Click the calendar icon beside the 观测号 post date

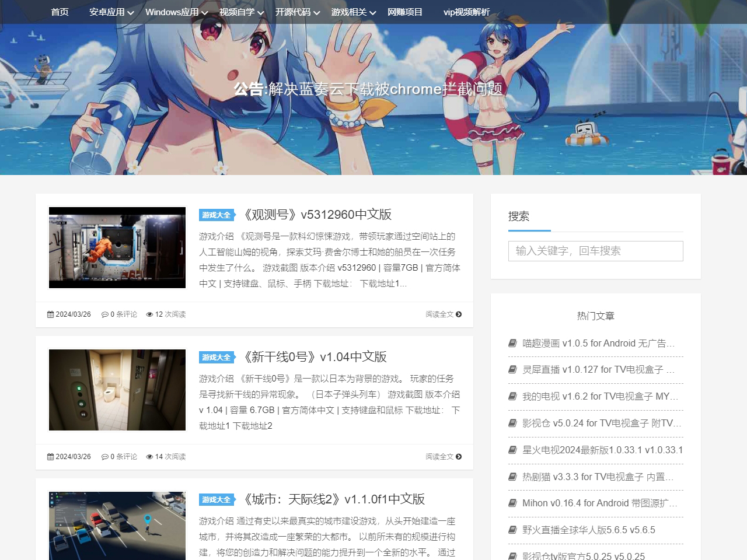[50, 314]
